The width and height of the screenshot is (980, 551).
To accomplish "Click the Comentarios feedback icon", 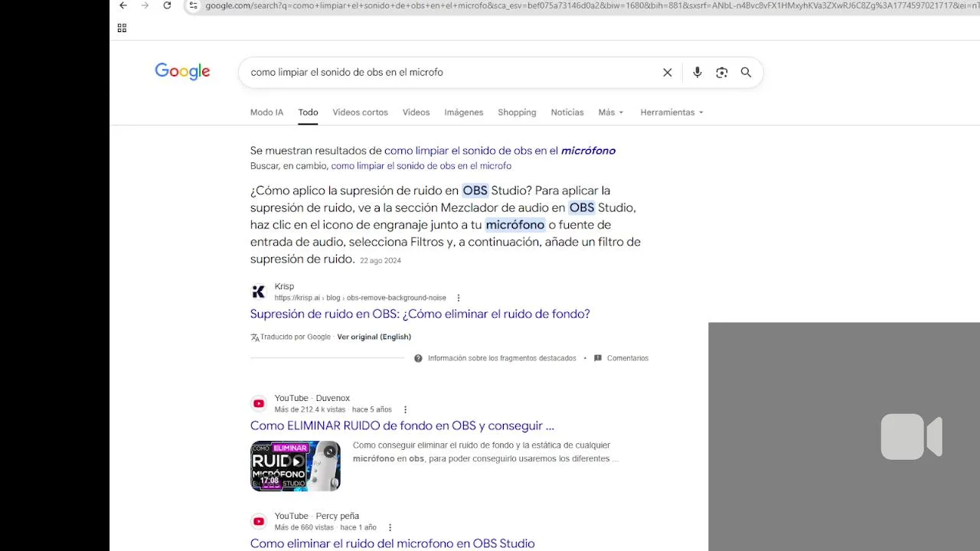I will (598, 358).
